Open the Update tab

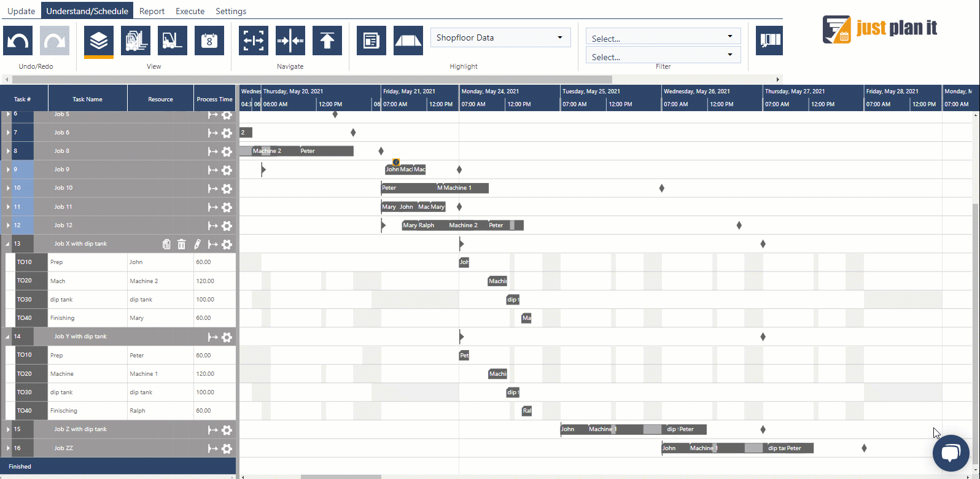click(21, 11)
